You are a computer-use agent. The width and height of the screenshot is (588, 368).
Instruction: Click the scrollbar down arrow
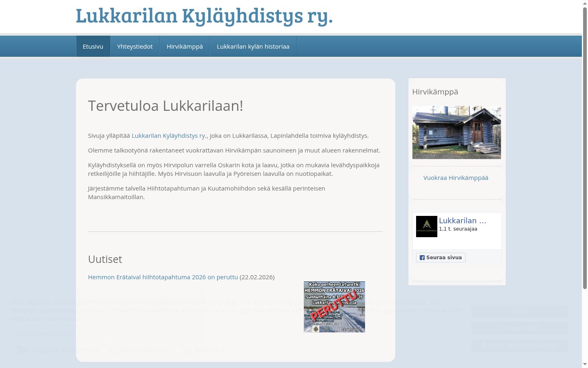[x=585, y=364]
